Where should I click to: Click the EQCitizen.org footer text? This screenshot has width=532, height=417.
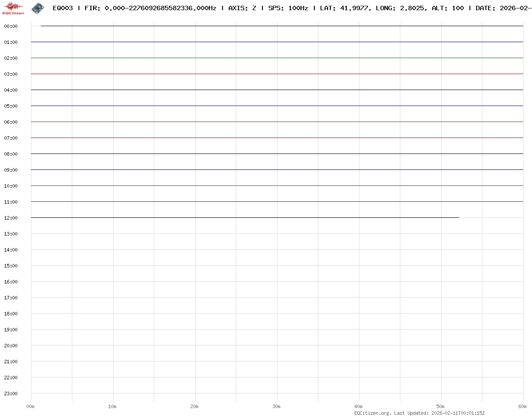(x=373, y=413)
